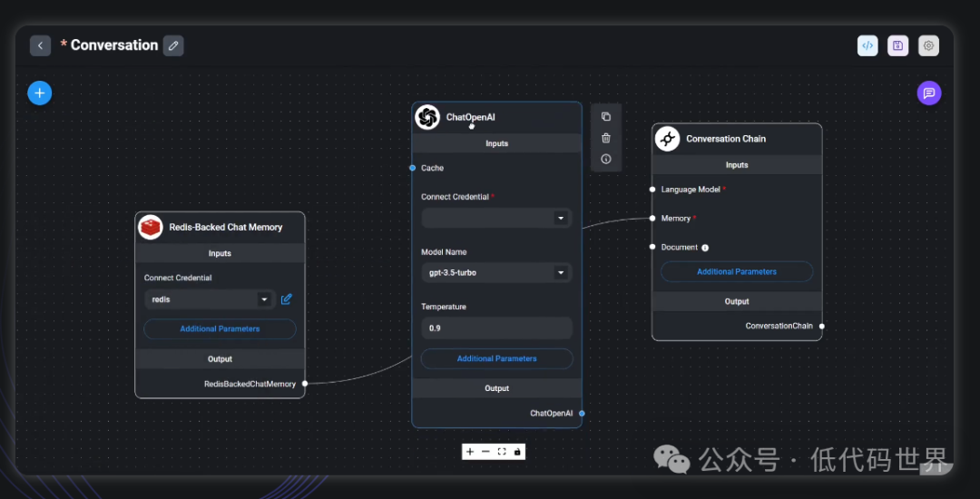Click the ConversationChain output label
This screenshot has width=980, height=499.
779,326
